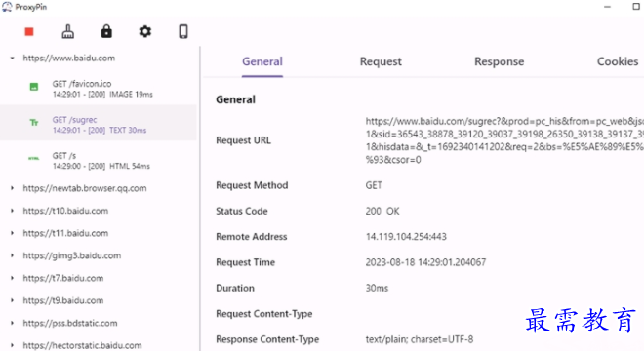Click the green image icon beside favicon.ico
Screen dimensions: 644x351
click(34, 87)
